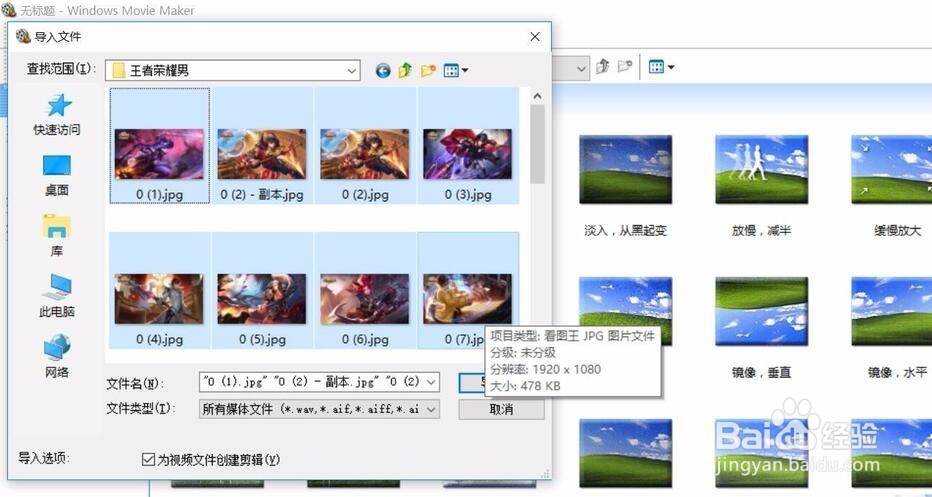Open Libraries (库) in the sidebar
This screenshot has width=932, height=497.
click(57, 236)
